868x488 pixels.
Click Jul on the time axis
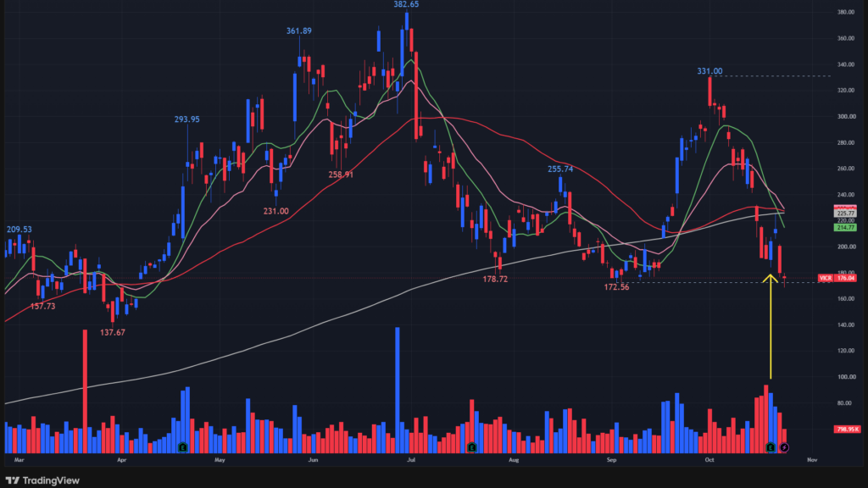(x=411, y=460)
